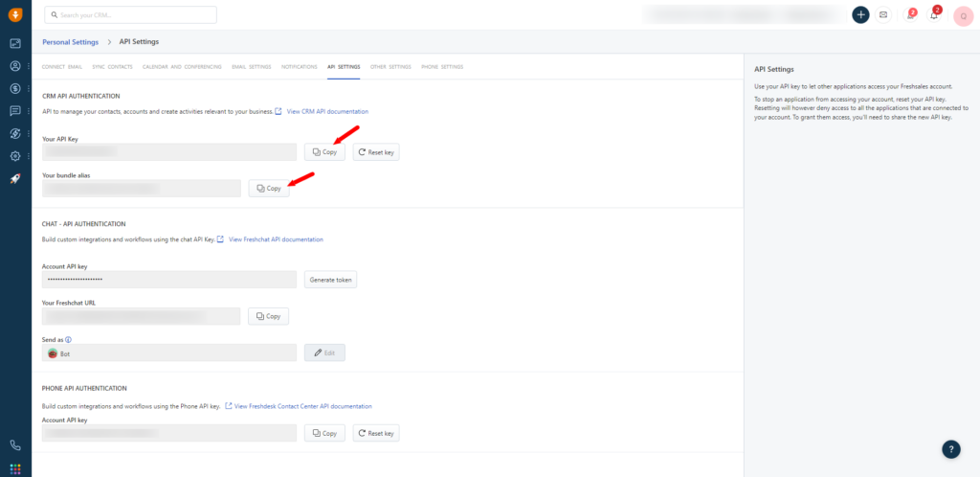Open the marketing automation icon in sidebar

coord(15,134)
